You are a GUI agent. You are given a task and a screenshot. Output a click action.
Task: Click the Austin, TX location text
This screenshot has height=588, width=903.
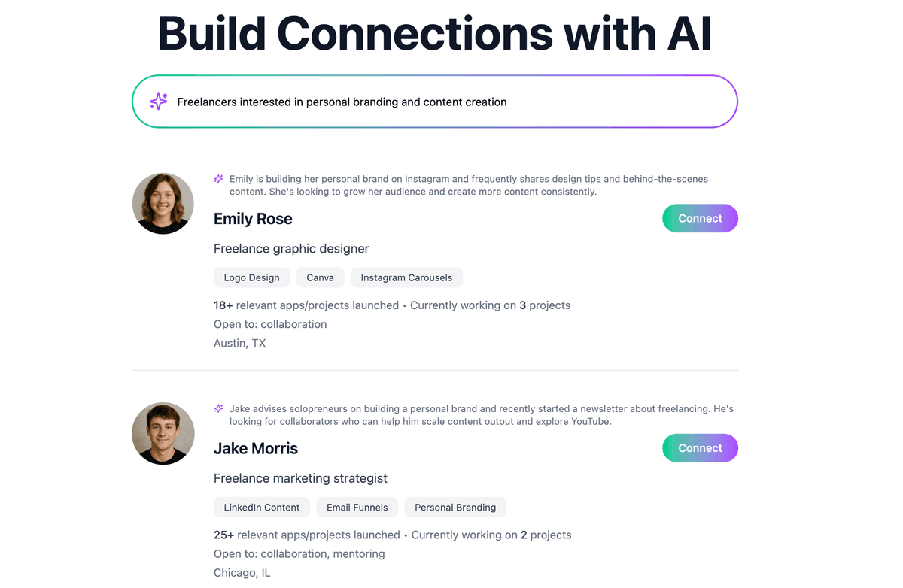click(239, 344)
